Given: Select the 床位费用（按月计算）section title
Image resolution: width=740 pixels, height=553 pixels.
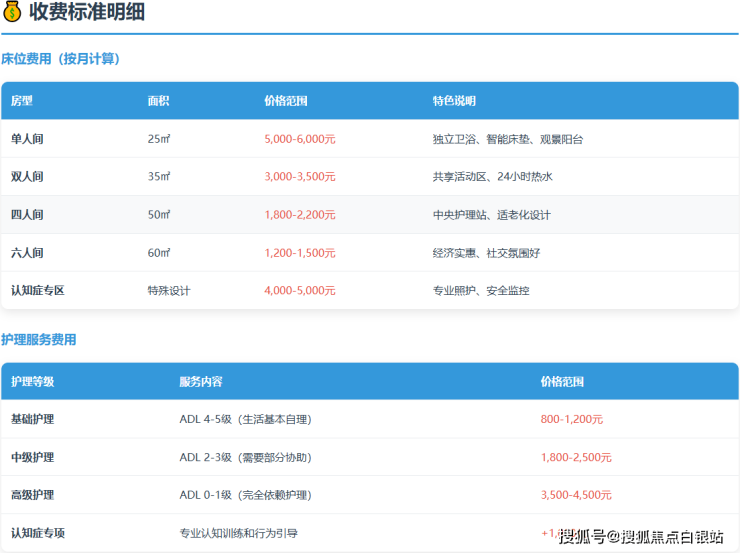Looking at the screenshot, I should [x=60, y=59].
